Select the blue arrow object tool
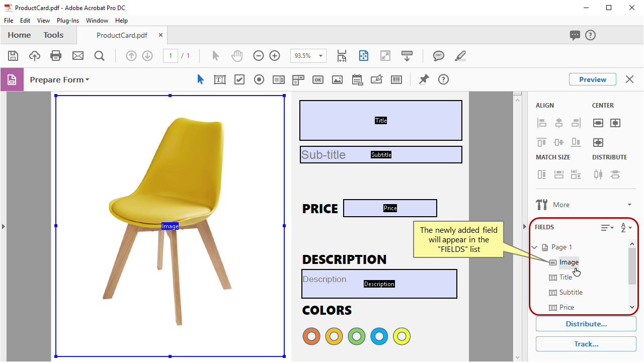The height and width of the screenshot is (362, 644). tap(200, 79)
